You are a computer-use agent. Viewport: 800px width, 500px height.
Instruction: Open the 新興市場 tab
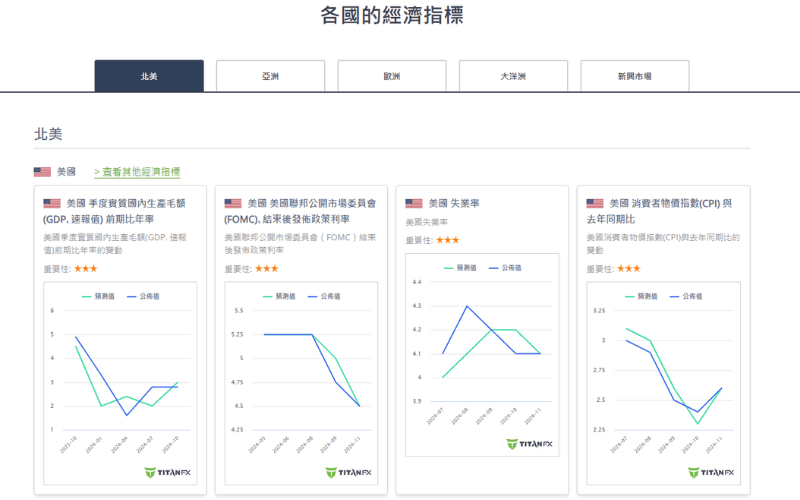[x=635, y=76]
